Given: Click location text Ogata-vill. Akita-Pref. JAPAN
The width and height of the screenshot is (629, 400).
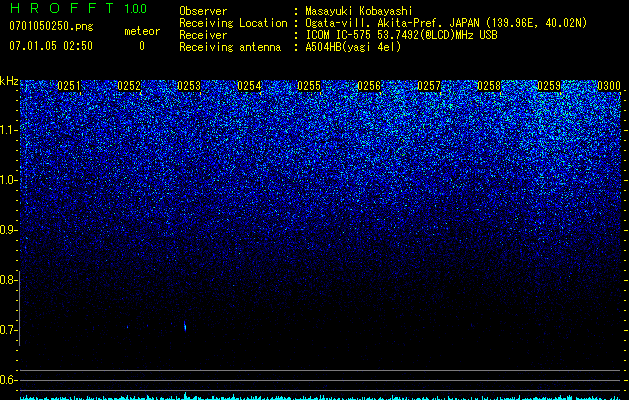Looking at the screenshot, I should [392, 23].
